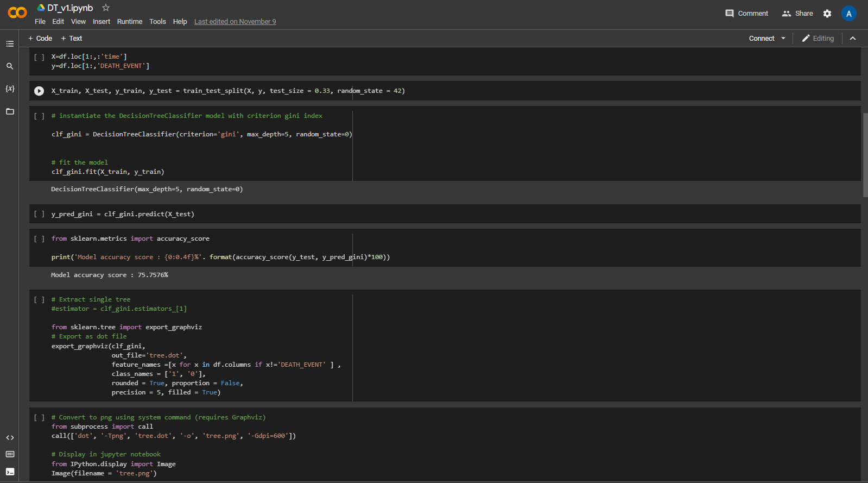Open the Files folder panel icon

point(10,111)
